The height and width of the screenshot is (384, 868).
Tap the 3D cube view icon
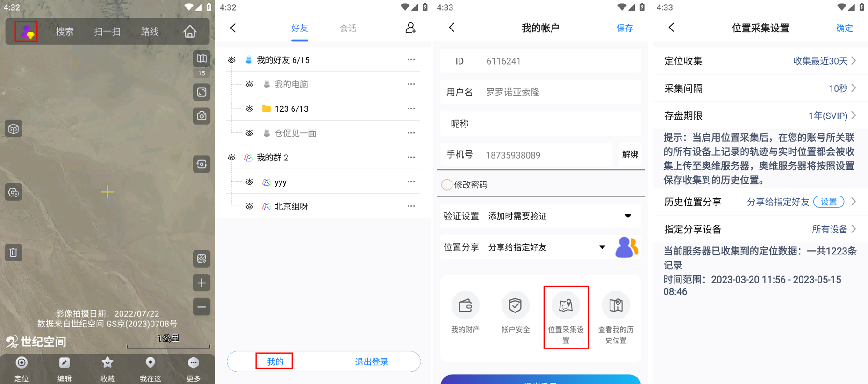coord(14,129)
